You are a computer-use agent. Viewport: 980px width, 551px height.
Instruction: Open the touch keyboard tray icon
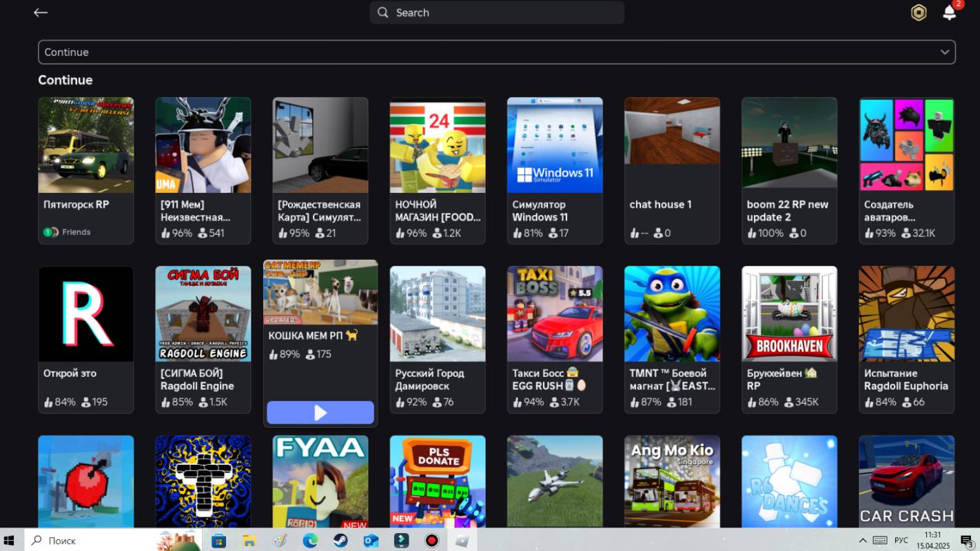[x=880, y=541]
